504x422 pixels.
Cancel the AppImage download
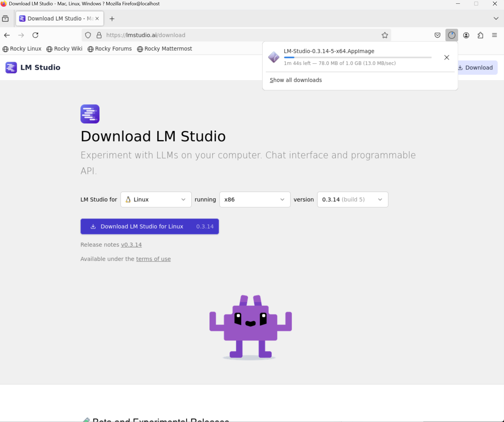pos(446,57)
